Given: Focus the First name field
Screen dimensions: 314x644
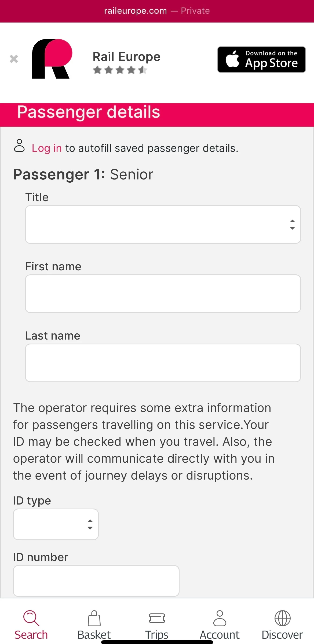Looking at the screenshot, I should 163,294.
